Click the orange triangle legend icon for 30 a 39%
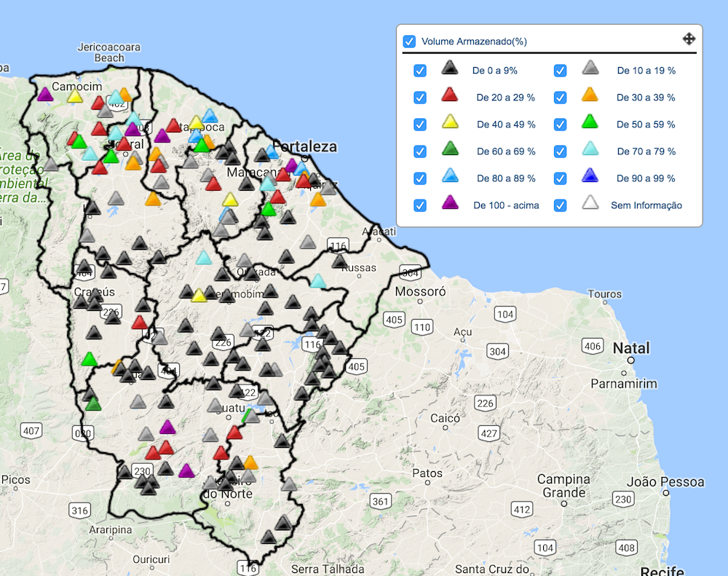The width and height of the screenshot is (728, 576). [590, 95]
